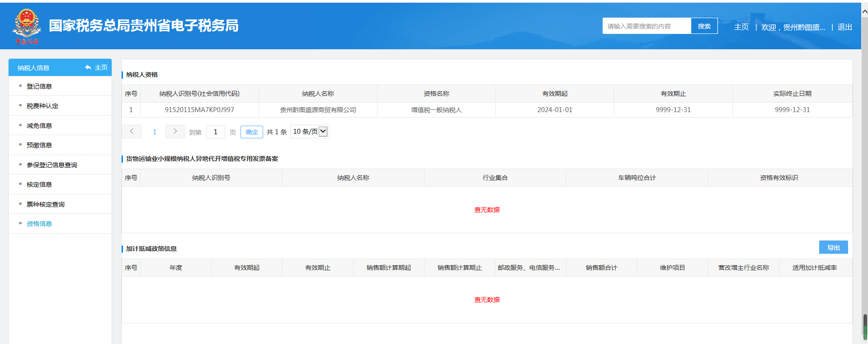This screenshot has width=868, height=344.
Task: Open 登记信息 in the sidebar
Action: pyautogui.click(x=39, y=86)
